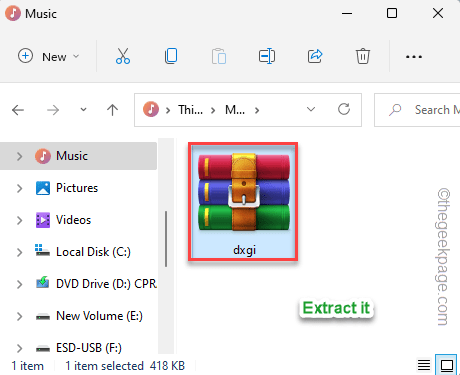This screenshot has width=460, height=375.
Task: Select the 'M...' breadcrumb segment
Action: (235, 110)
